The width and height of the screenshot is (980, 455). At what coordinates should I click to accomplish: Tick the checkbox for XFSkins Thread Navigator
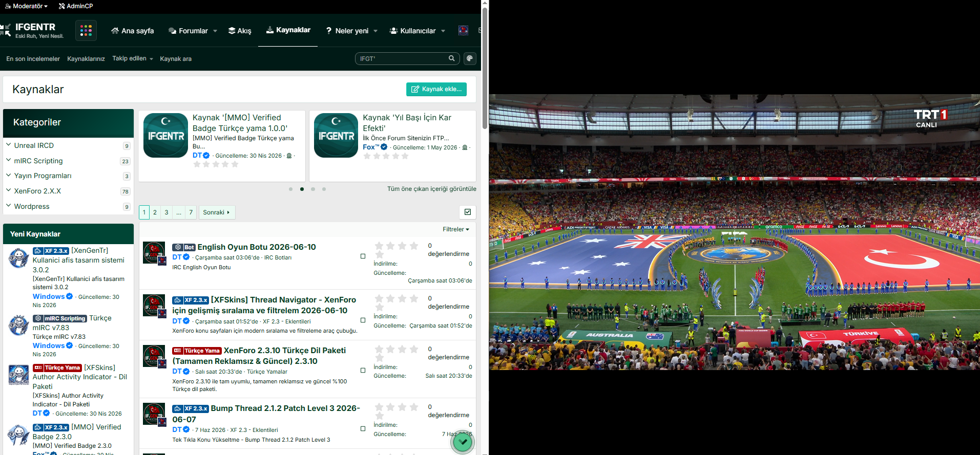tap(363, 320)
